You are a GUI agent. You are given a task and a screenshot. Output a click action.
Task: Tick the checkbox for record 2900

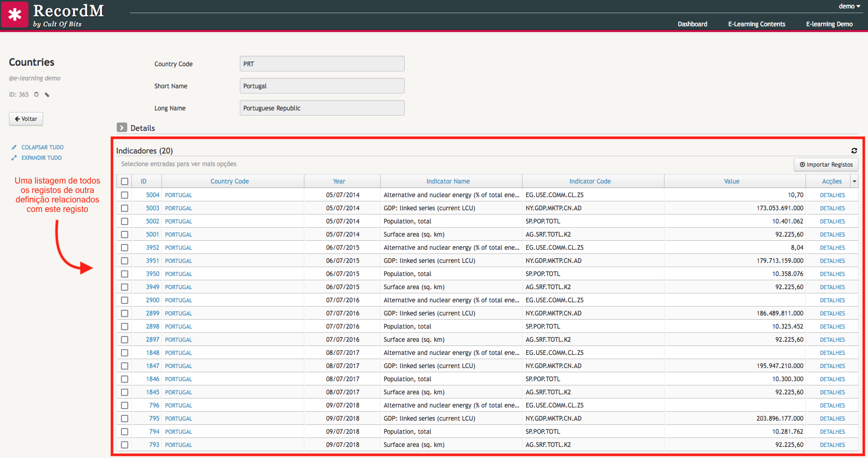tap(125, 300)
